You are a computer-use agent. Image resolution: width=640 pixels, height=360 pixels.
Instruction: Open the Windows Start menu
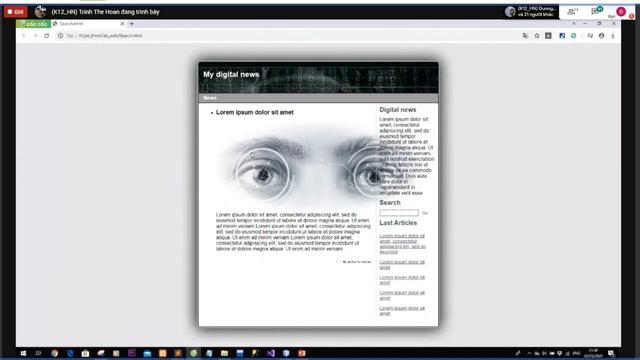point(23,353)
